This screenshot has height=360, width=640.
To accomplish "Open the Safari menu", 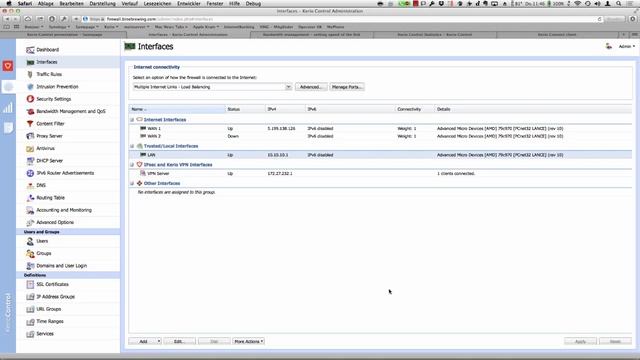I will click(25, 4).
